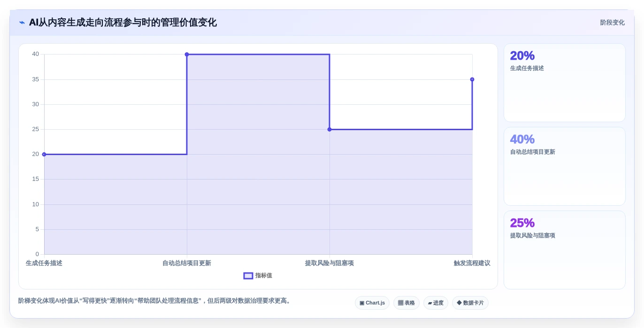Click the lightning icon beside the title
Viewport: 644px width, 328px height.
tap(22, 23)
